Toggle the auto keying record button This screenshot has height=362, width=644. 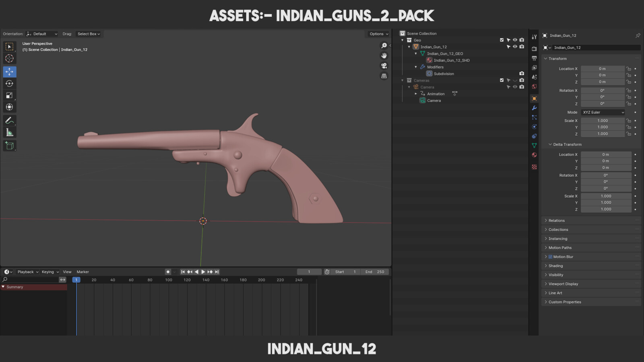click(168, 272)
